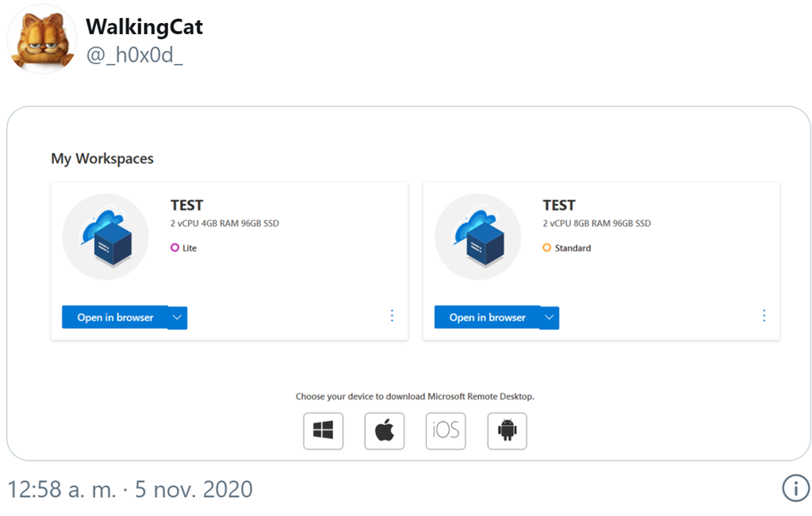Click the iOS download icon
The width and height of the screenshot is (812, 516).
point(446,431)
